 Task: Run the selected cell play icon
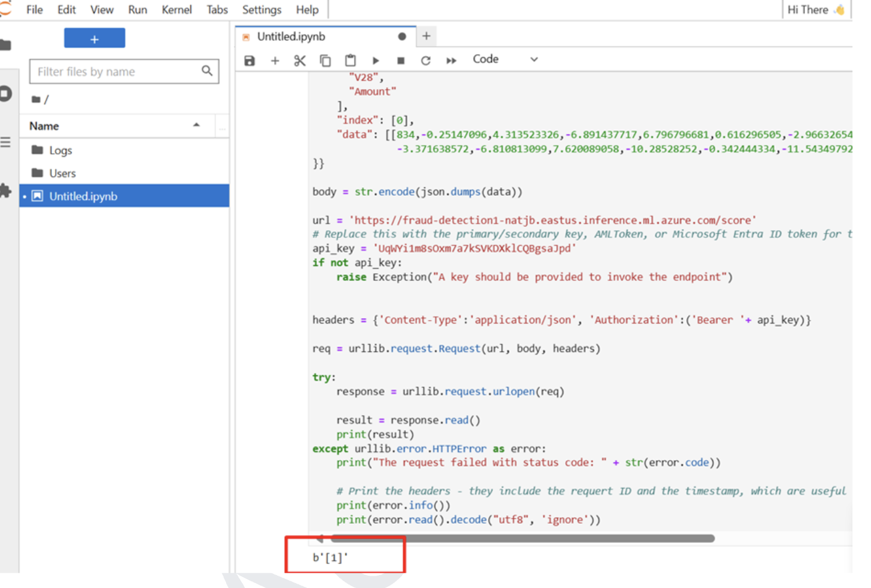376,60
